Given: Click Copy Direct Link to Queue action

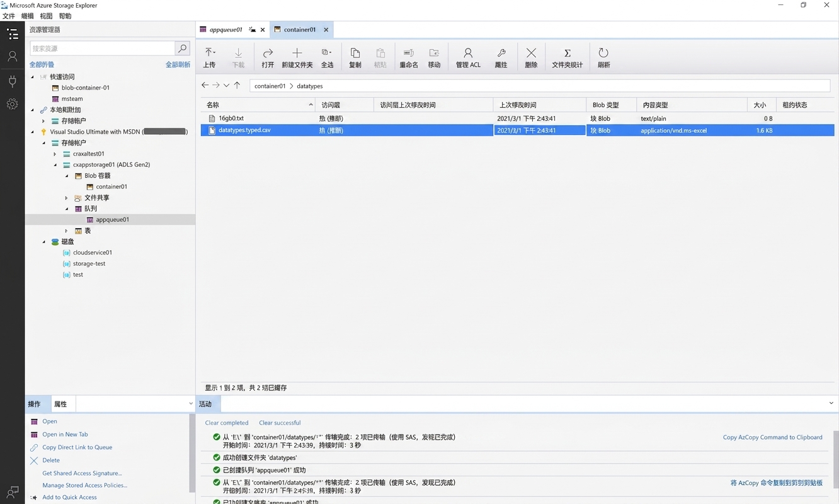Looking at the screenshot, I should [77, 447].
